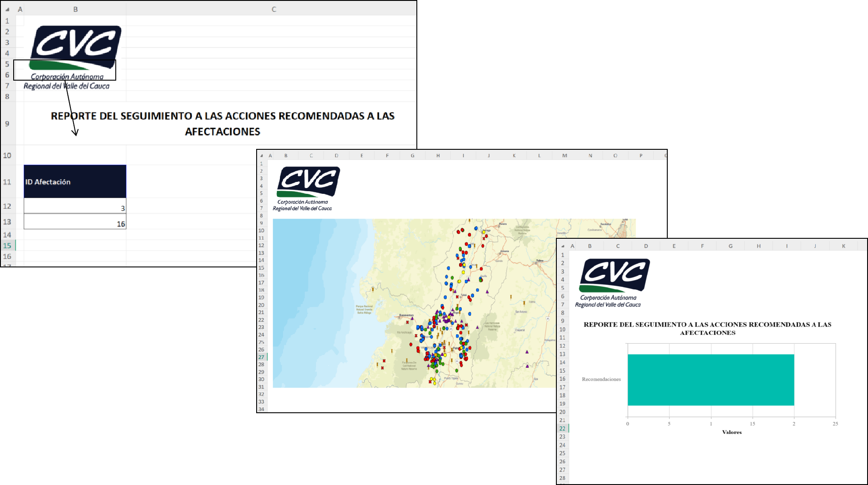
Task: Click the Recomendaciones axis label in the chart
Action: pyautogui.click(x=601, y=379)
